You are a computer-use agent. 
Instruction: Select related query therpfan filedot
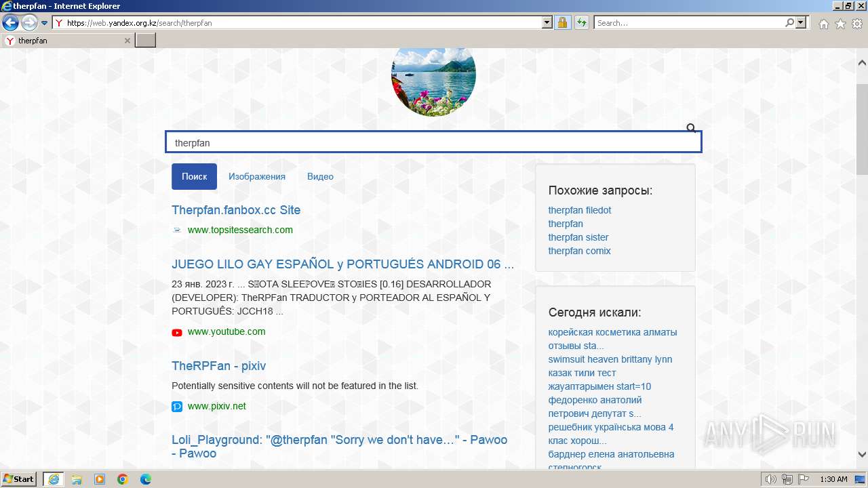pyautogui.click(x=580, y=210)
